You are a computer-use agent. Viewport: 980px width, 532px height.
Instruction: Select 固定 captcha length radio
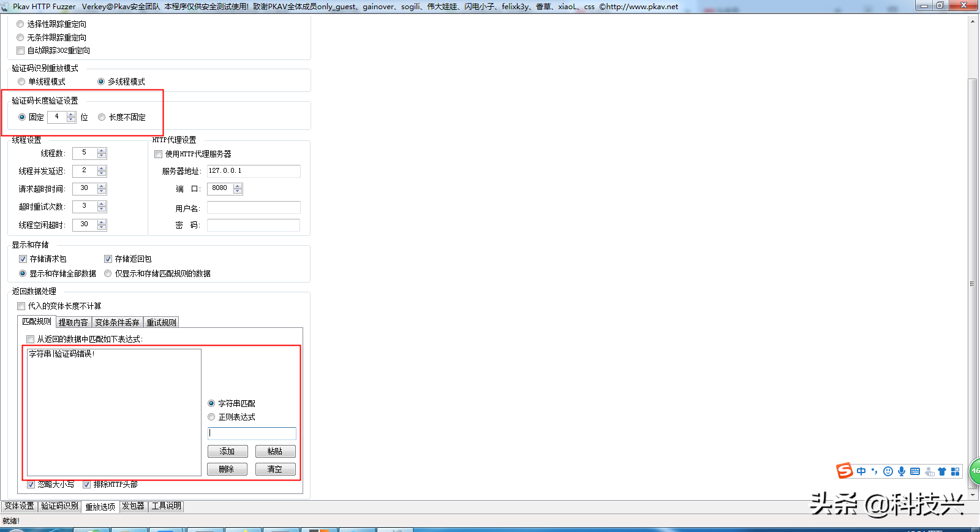pyautogui.click(x=22, y=117)
